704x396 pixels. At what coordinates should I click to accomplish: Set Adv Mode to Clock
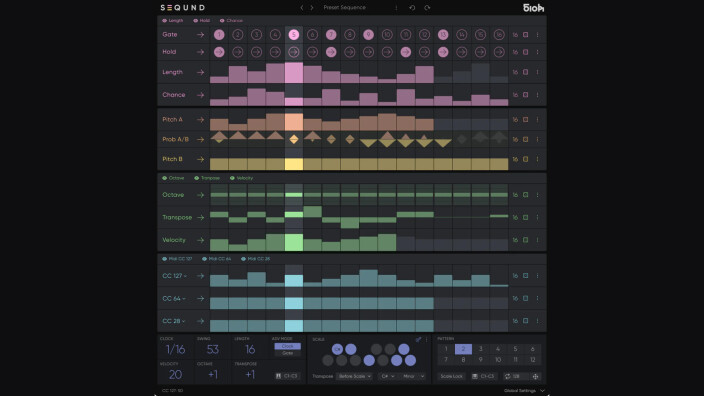(287, 346)
